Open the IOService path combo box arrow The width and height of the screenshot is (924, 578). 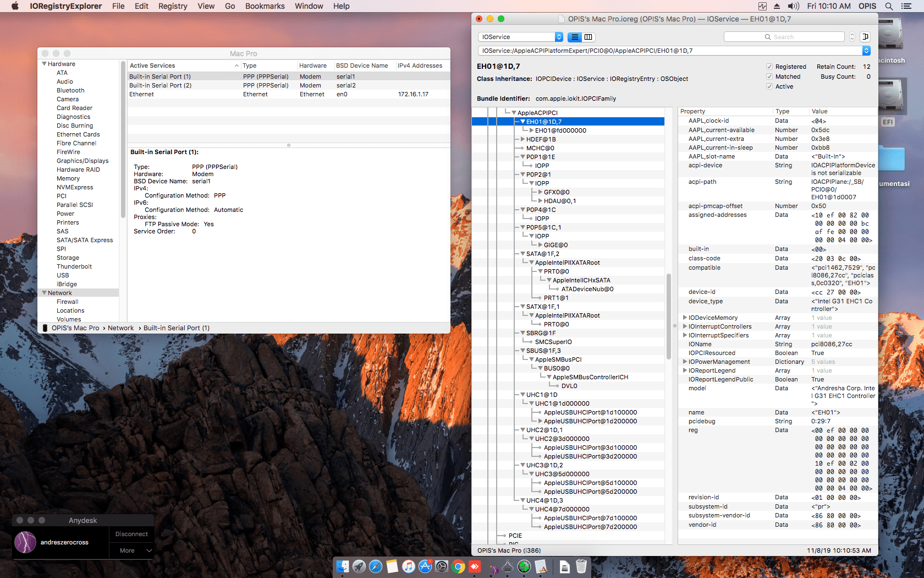coord(866,51)
